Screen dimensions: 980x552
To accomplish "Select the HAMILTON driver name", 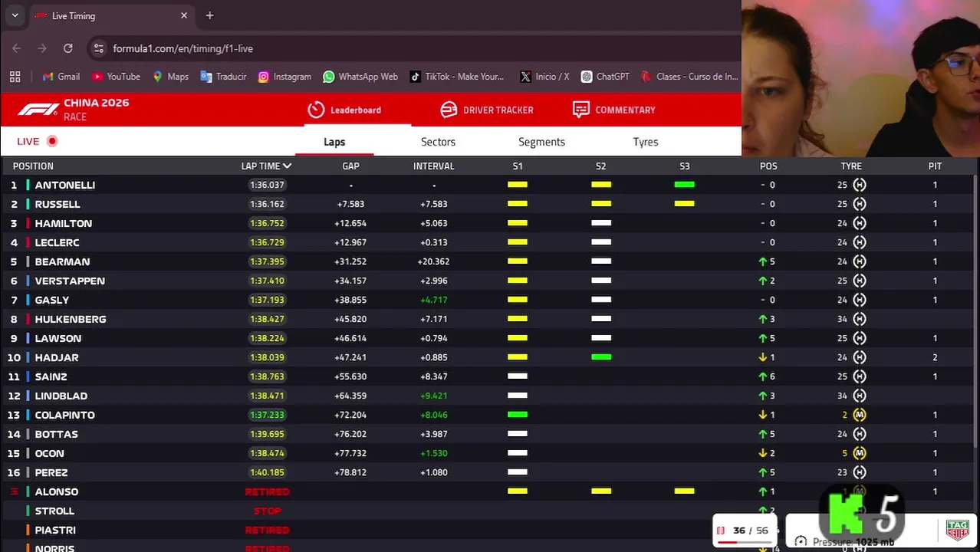I will (64, 223).
